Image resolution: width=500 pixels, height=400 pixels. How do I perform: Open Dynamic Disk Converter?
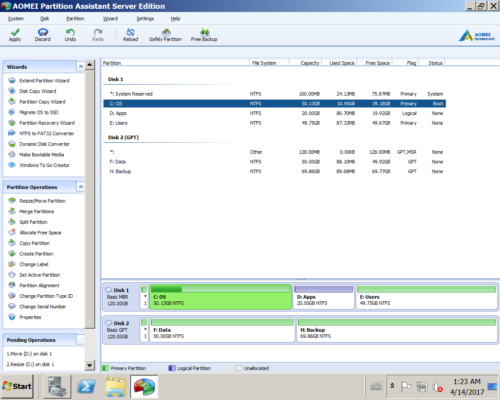tap(39, 144)
